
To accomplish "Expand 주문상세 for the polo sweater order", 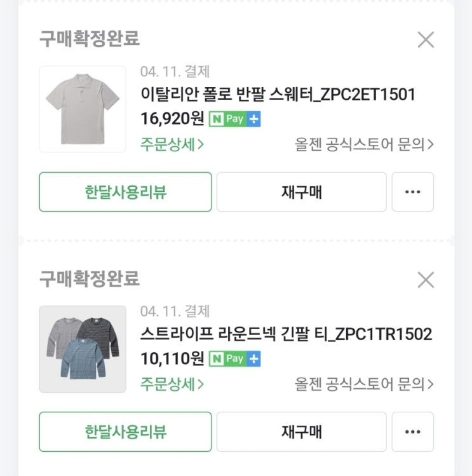I will point(172,144).
